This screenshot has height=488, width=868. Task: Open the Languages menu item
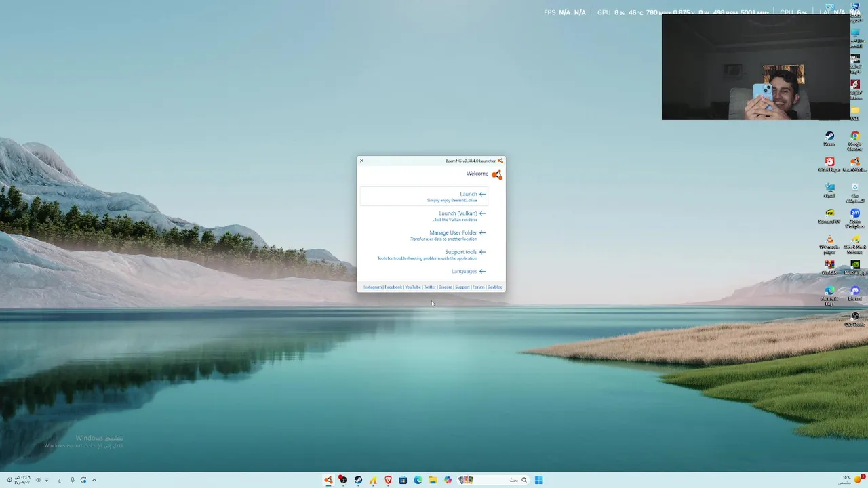coord(468,271)
